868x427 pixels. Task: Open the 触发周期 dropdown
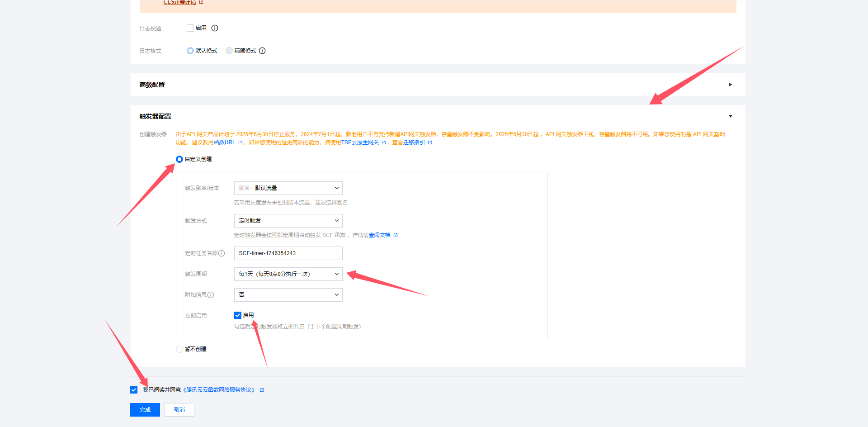pos(288,274)
